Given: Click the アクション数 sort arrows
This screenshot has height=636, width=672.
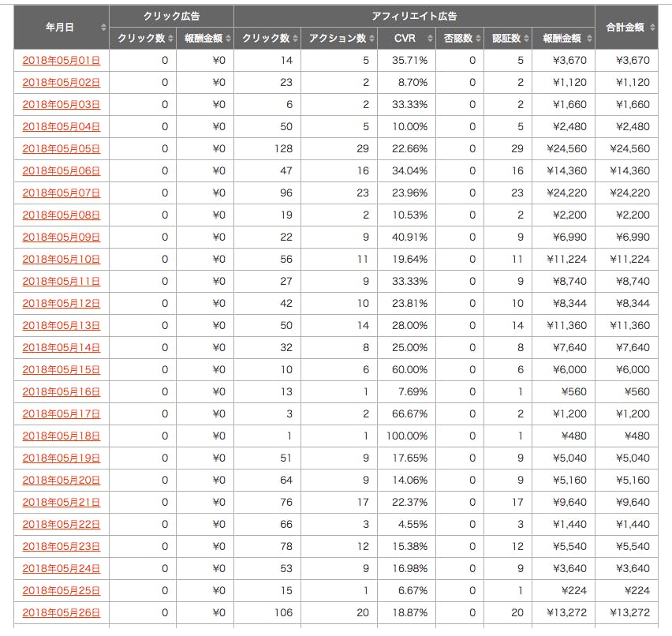Looking at the screenshot, I should [x=372, y=39].
